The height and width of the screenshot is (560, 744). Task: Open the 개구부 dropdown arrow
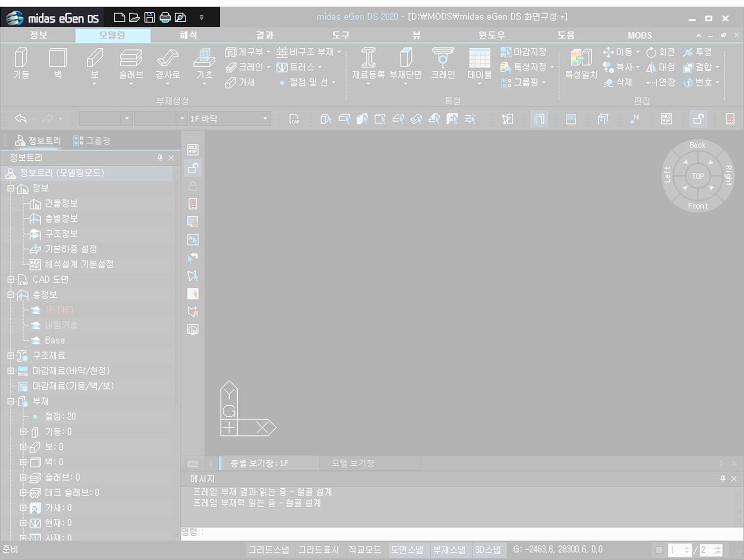[269, 52]
